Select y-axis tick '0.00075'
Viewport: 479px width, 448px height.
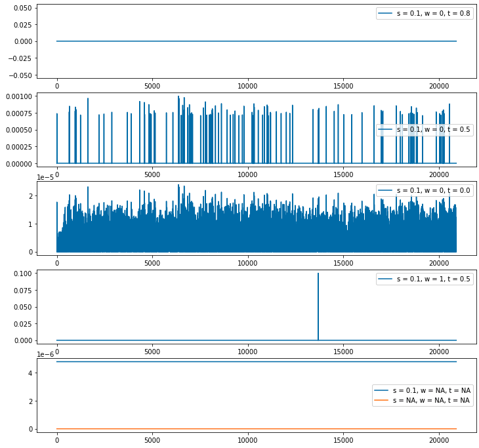pyautogui.click(x=19, y=113)
